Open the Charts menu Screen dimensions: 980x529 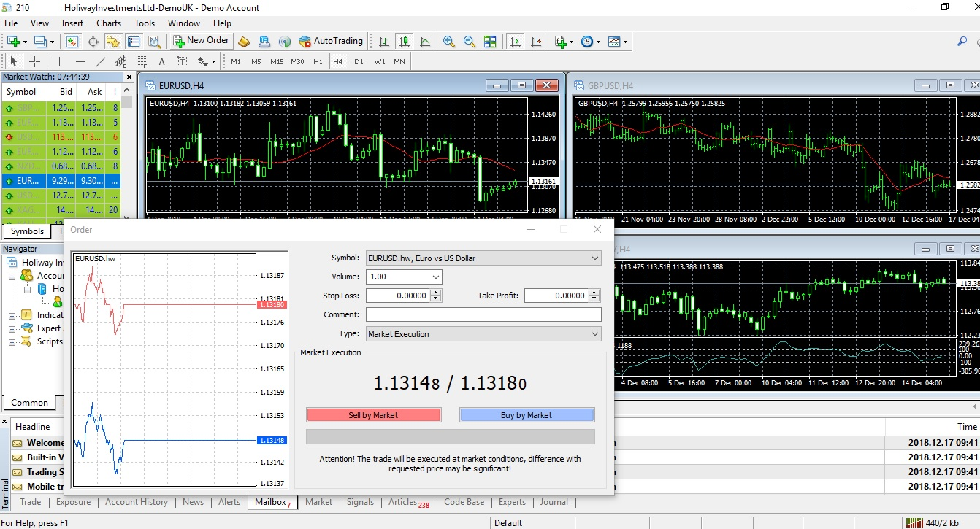click(109, 23)
